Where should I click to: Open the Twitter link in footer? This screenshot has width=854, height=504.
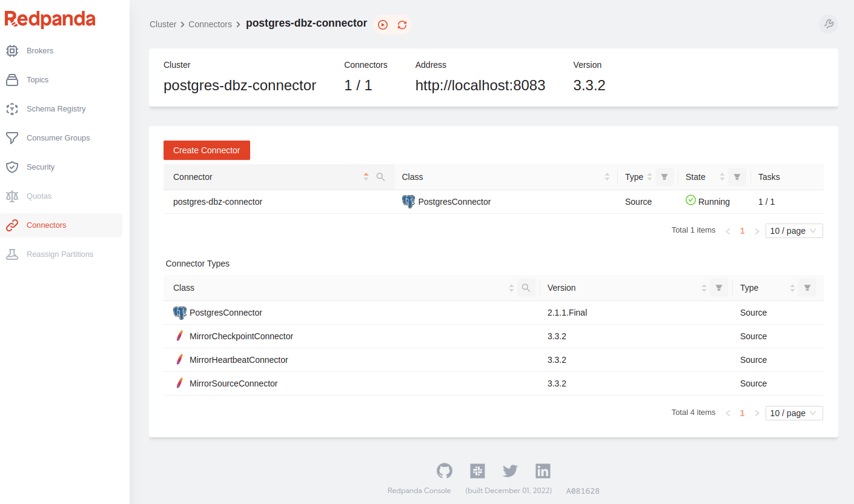[x=510, y=471]
